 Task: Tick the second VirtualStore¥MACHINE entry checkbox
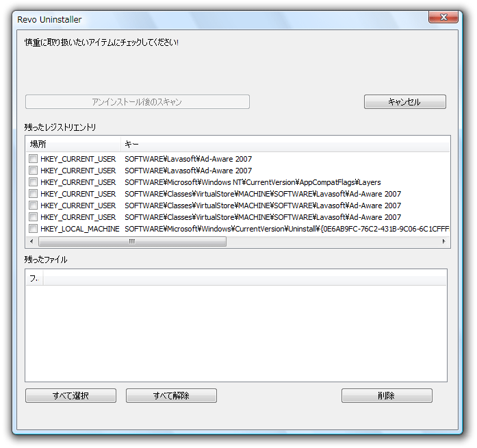pyautogui.click(x=33, y=206)
